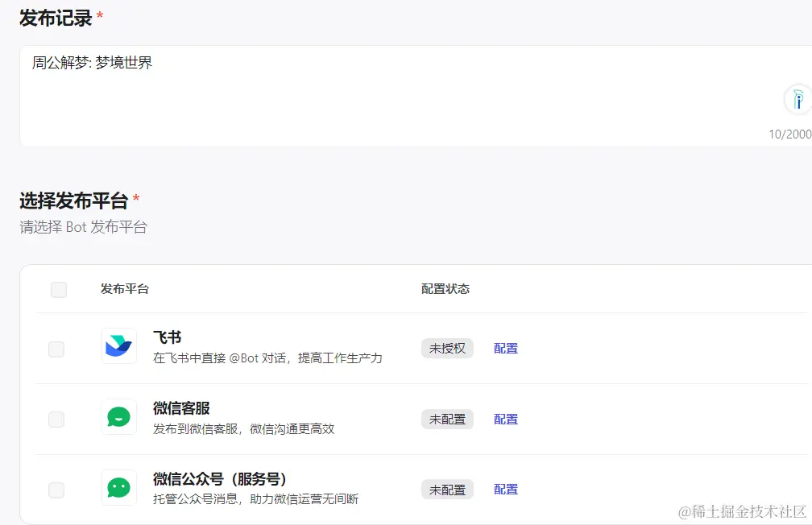Viewport: 812px width, 525px height.
Task: Check the 微信客服 platform checkbox
Action: 56,420
